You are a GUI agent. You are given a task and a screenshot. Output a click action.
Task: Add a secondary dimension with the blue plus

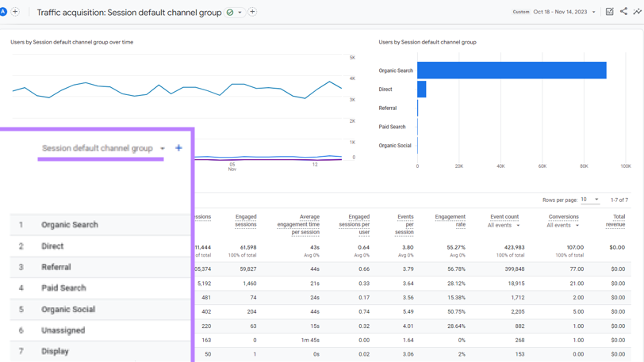(x=178, y=148)
